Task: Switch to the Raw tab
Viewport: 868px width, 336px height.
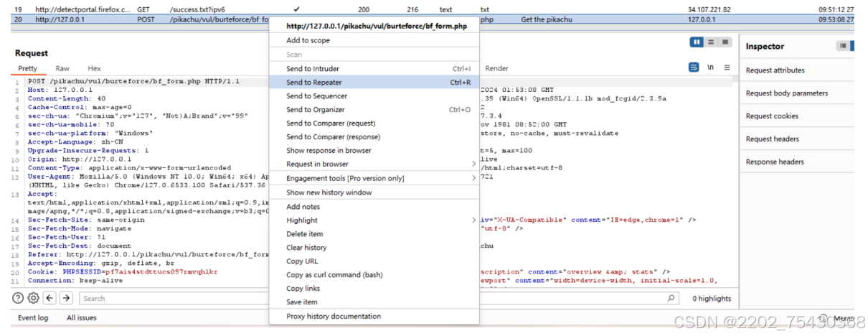Action: tap(62, 68)
